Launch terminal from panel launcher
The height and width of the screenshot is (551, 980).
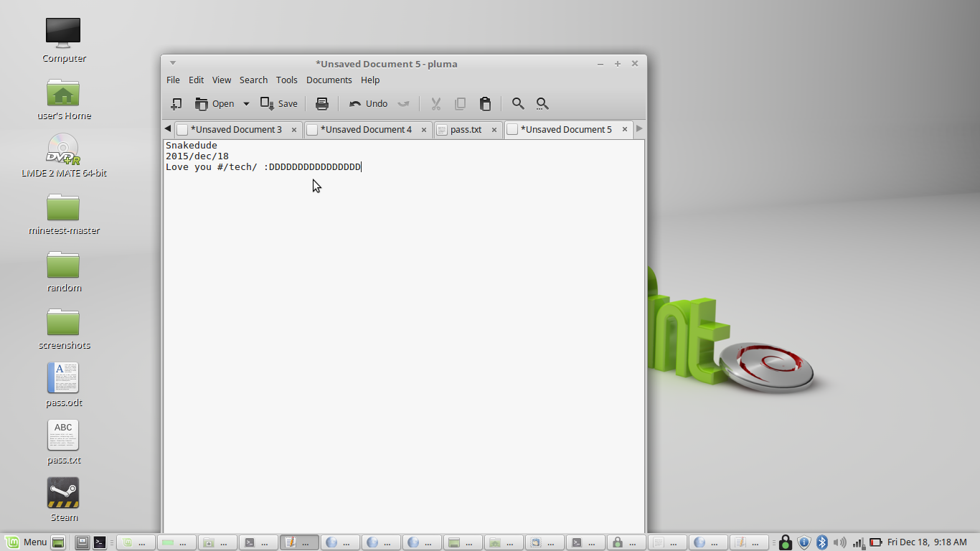click(x=100, y=542)
